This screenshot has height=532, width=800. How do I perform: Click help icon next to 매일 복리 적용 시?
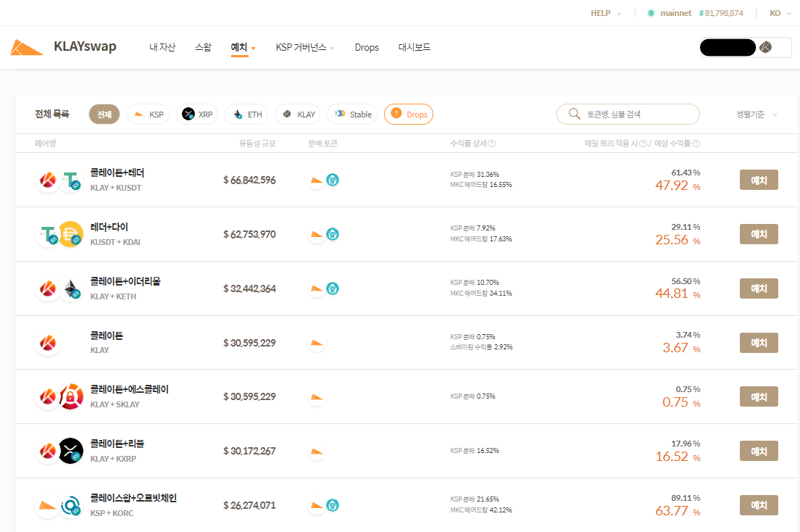[x=643, y=144]
